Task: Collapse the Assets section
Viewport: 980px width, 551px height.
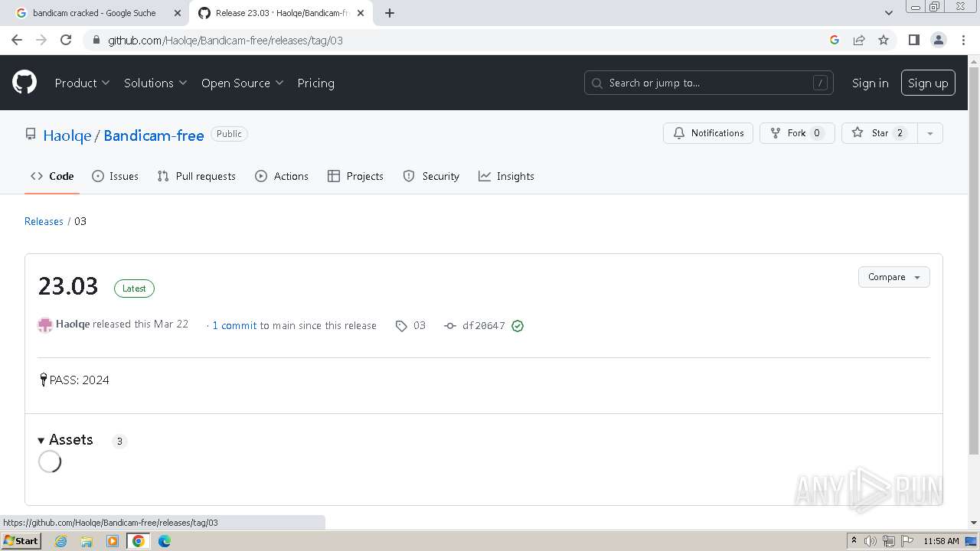Action: coord(66,440)
